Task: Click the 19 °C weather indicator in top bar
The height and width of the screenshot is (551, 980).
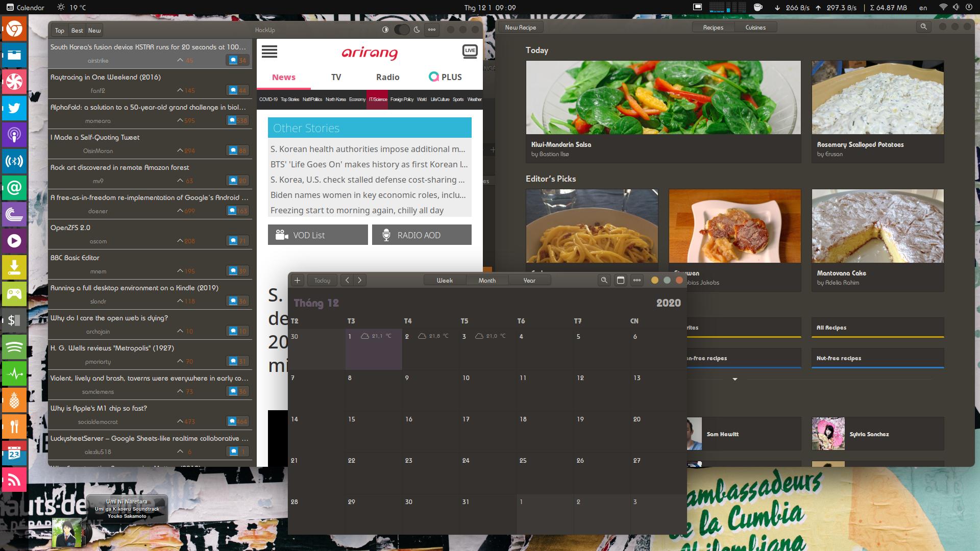Action: pos(71,7)
